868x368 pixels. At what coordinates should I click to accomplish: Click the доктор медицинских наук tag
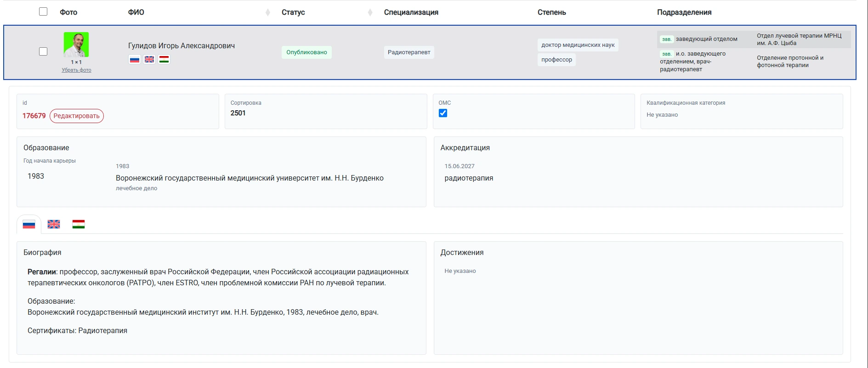coord(578,45)
